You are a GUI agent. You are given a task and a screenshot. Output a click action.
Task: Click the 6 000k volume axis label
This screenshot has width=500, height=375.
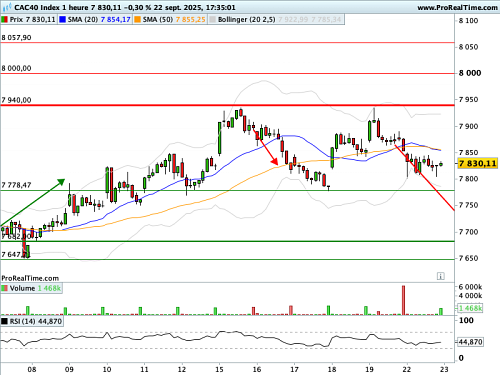pyautogui.click(x=470, y=287)
